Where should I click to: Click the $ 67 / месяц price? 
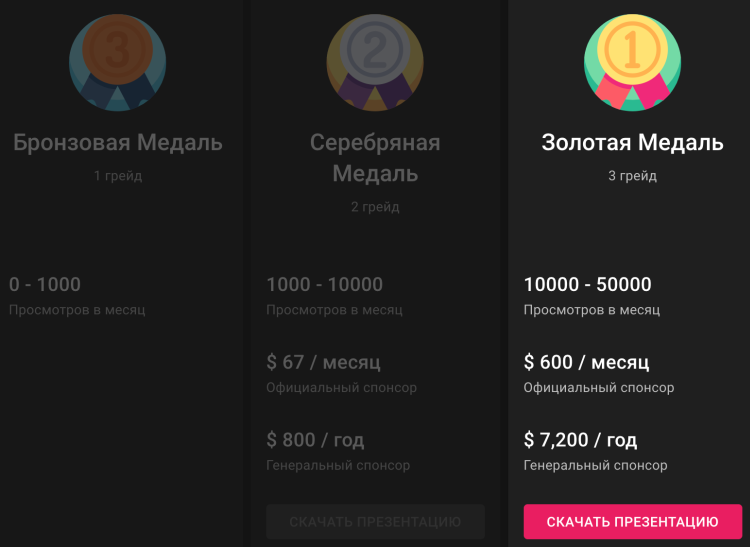coord(323,362)
